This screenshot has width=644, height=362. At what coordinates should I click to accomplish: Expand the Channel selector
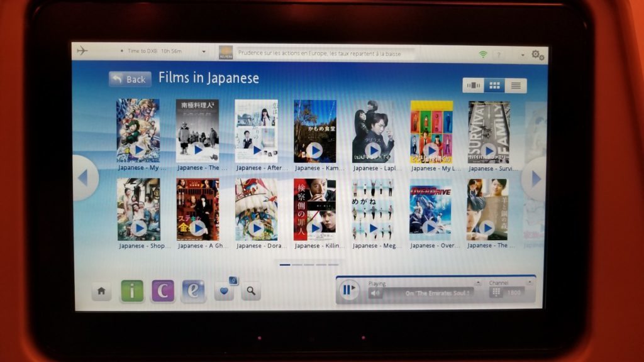[528, 284]
